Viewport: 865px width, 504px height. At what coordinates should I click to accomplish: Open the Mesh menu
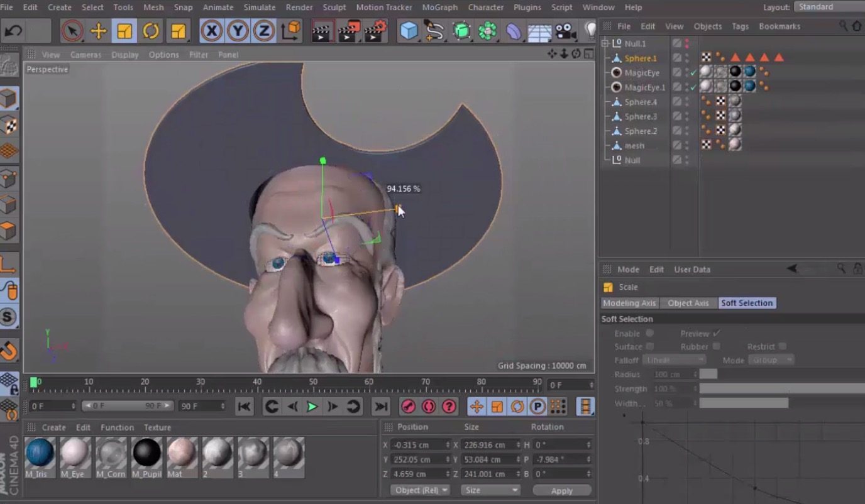[153, 7]
